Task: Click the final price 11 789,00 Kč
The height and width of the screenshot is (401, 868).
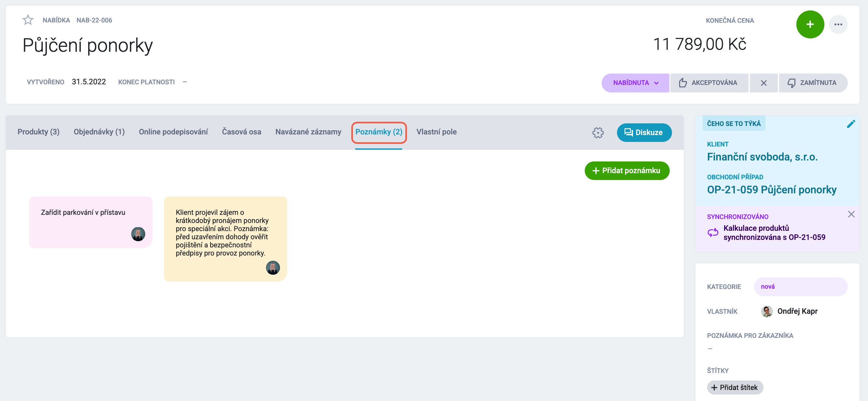Action: point(700,44)
